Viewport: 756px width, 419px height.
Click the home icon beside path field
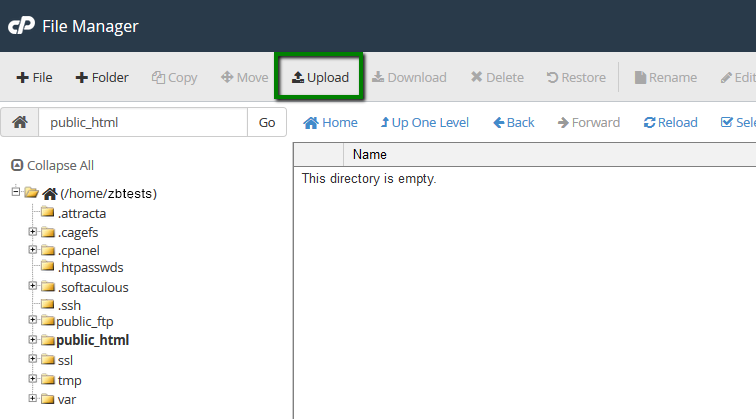[19, 123]
